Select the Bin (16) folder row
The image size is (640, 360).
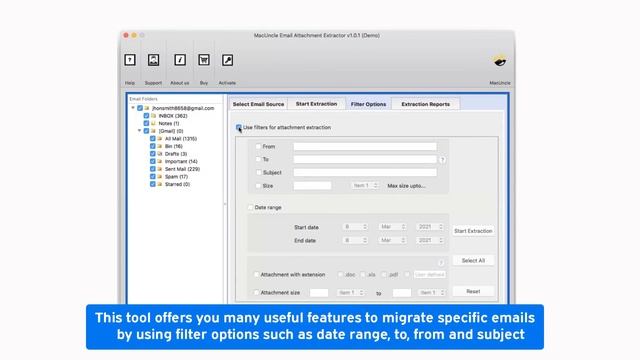(173, 146)
